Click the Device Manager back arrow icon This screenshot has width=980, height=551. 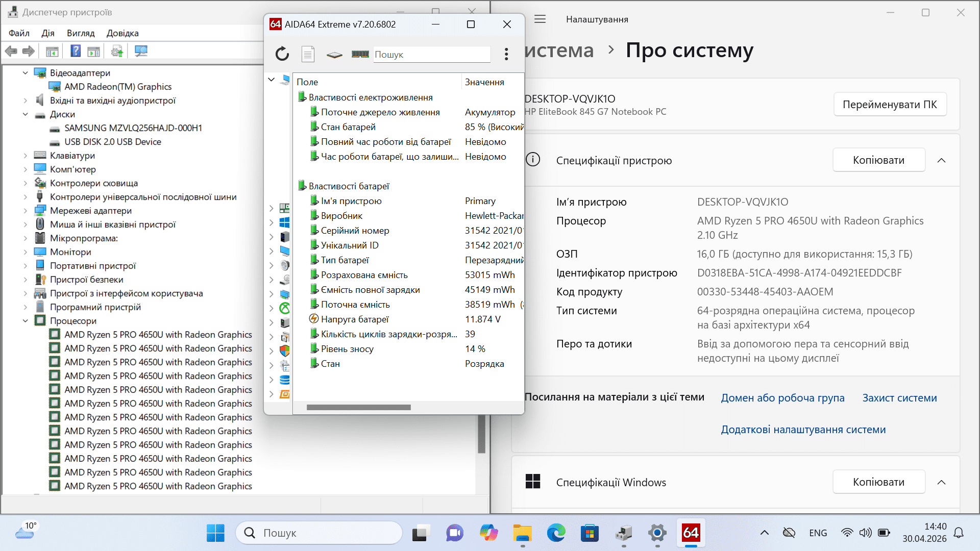click(x=11, y=51)
